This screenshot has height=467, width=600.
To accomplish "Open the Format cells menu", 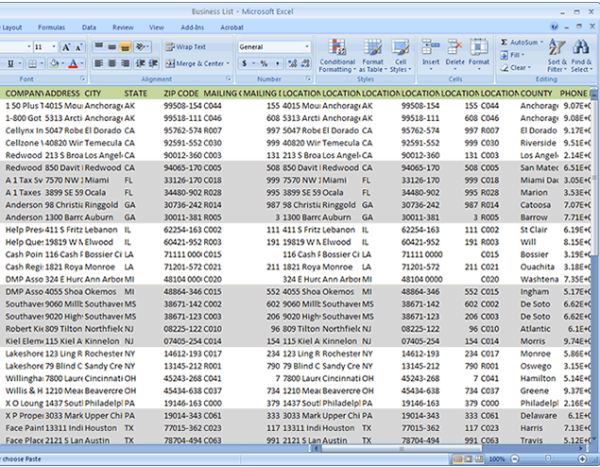I will [x=479, y=54].
